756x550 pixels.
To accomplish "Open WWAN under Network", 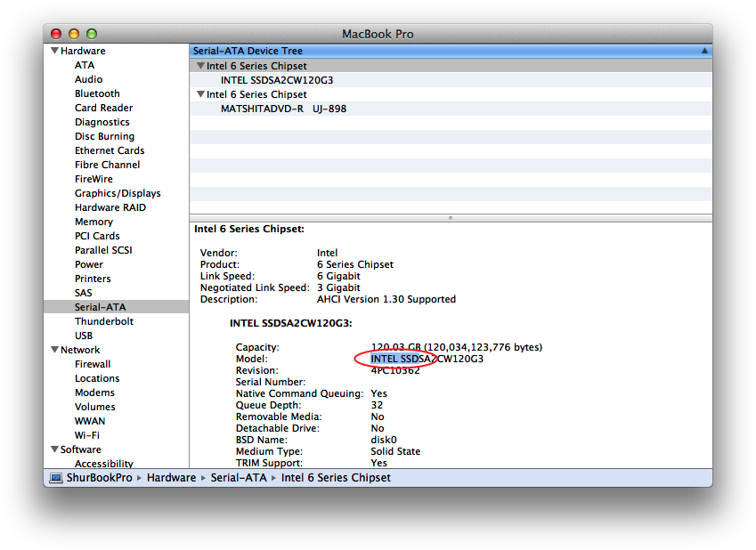I will click(x=90, y=421).
